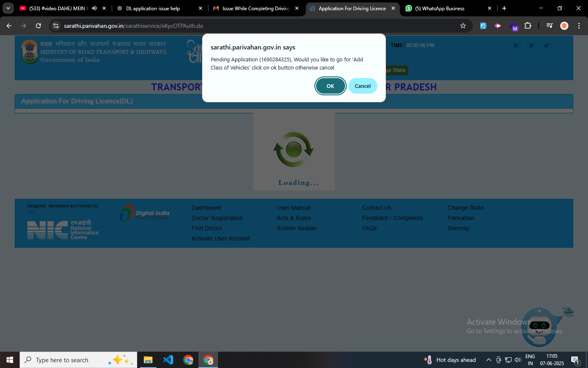Expand the tab search dropdown arrow

coord(8,8)
